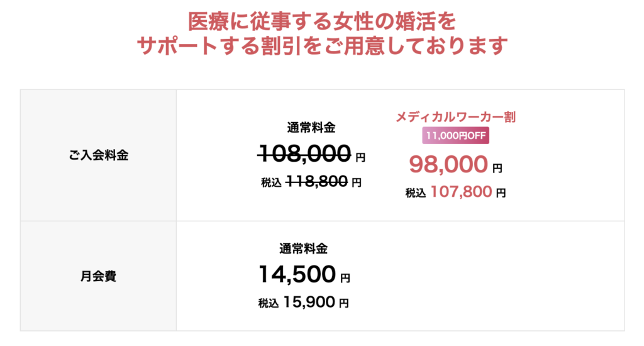Click 通常料金 label in the monthly fee row
Image resolution: width=644 pixels, height=346 pixels.
click(304, 248)
